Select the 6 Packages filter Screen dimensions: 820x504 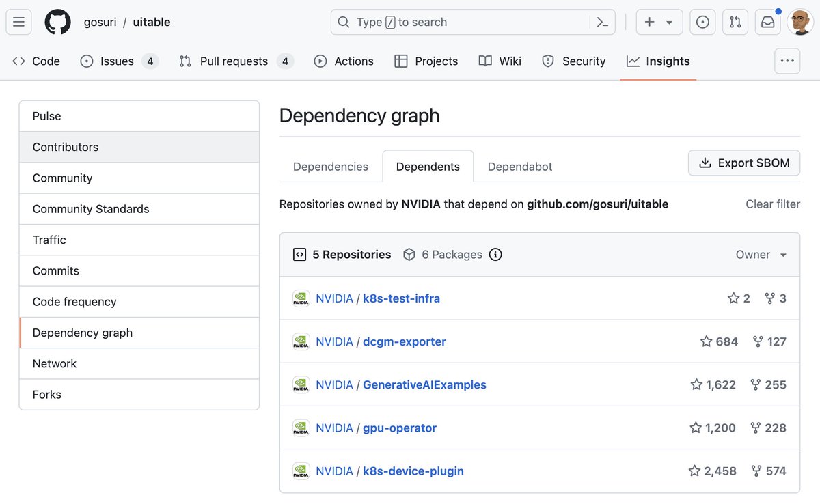[x=443, y=254]
